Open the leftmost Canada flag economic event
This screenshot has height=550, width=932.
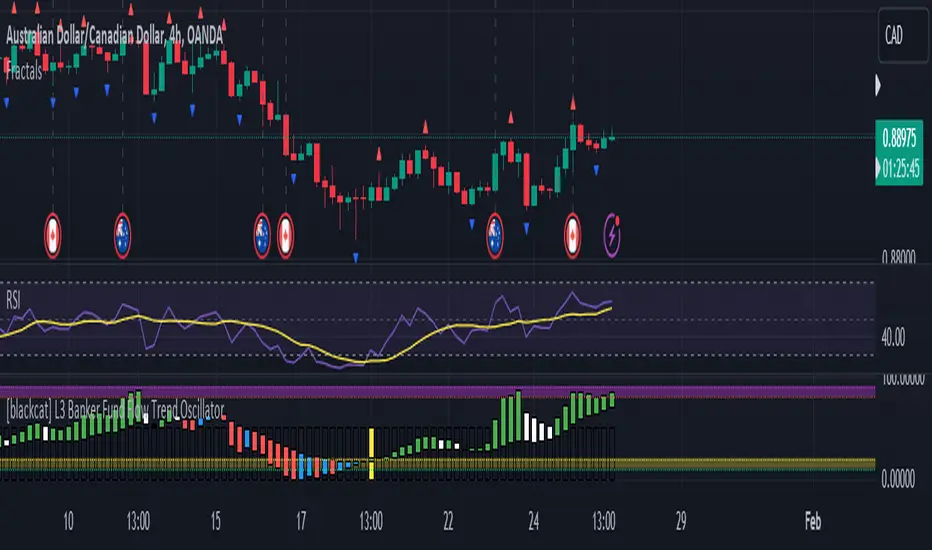(52, 235)
